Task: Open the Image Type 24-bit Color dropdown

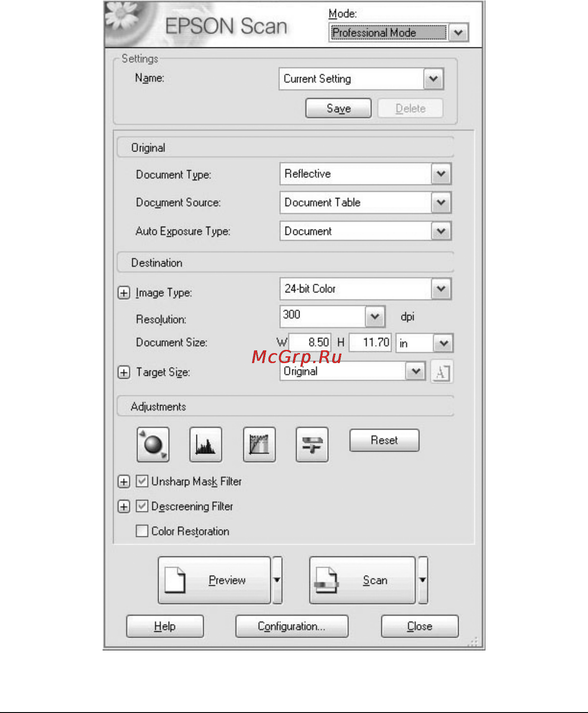Action: tap(441, 289)
